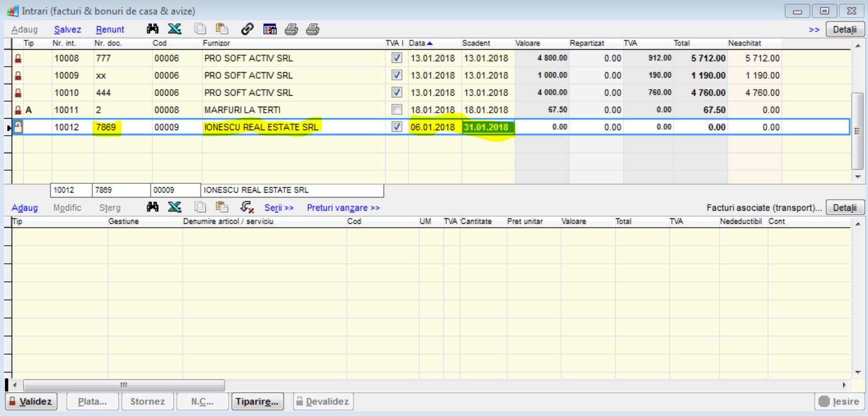Click Salvez to save the entry
The height and width of the screenshot is (417, 868).
point(67,30)
